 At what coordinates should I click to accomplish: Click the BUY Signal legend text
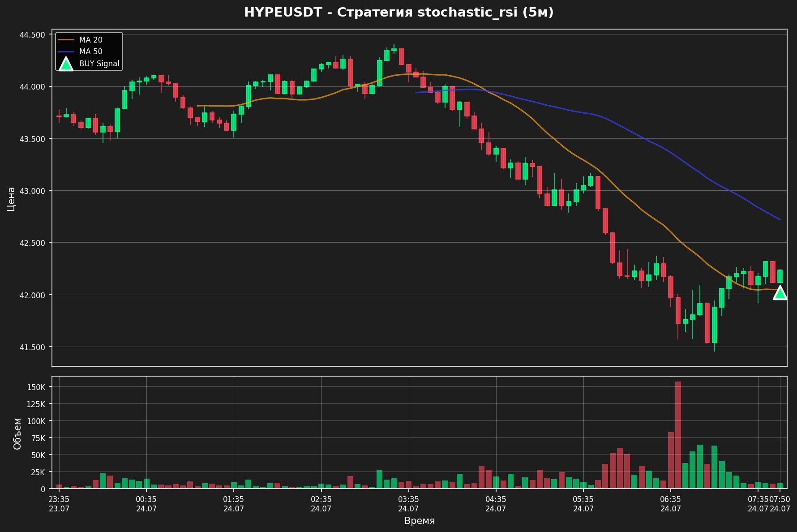point(99,64)
